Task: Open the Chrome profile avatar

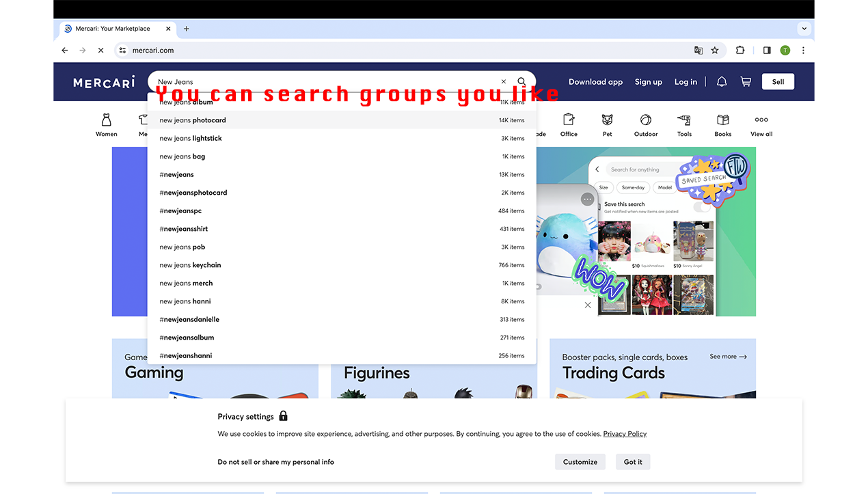Action: pos(785,50)
